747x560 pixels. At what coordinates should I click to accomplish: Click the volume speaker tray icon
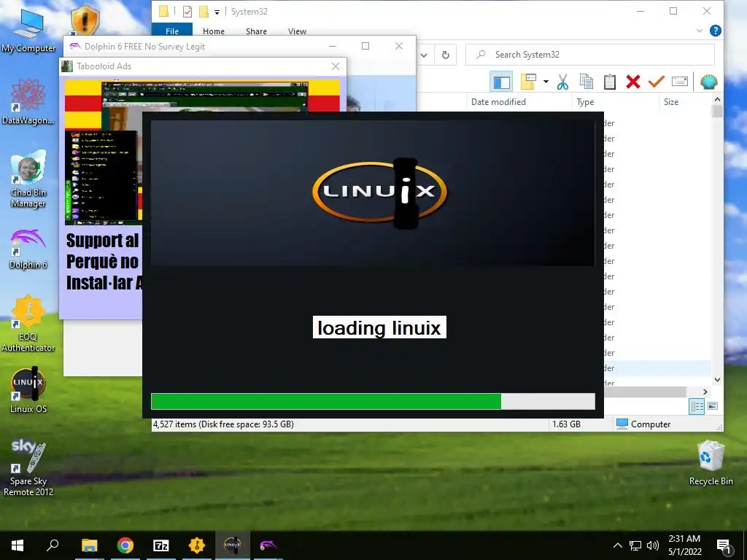tap(653, 545)
